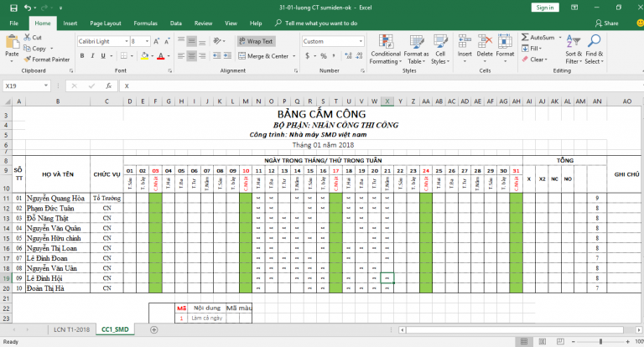Viewport: 644px width, 347px height.
Task: Decrease font size with the small A icon
Action: 167,41
